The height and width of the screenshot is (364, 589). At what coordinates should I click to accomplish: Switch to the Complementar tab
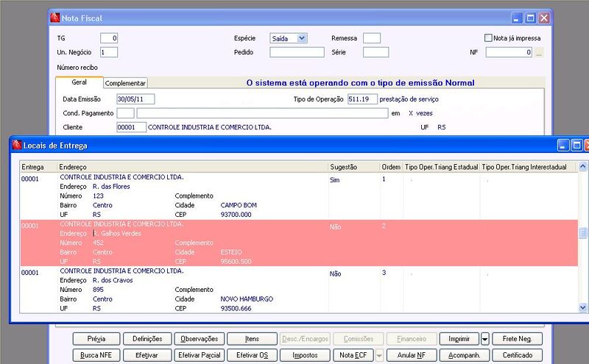coord(125,83)
